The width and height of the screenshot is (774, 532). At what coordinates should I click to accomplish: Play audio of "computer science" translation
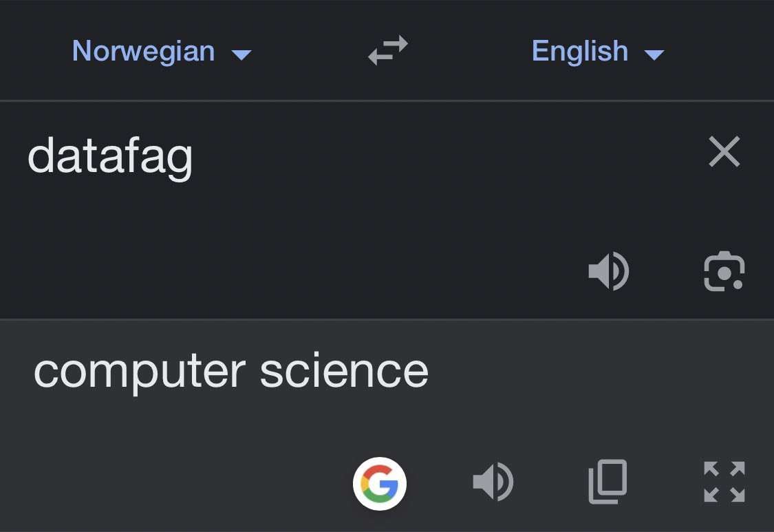[x=493, y=481]
